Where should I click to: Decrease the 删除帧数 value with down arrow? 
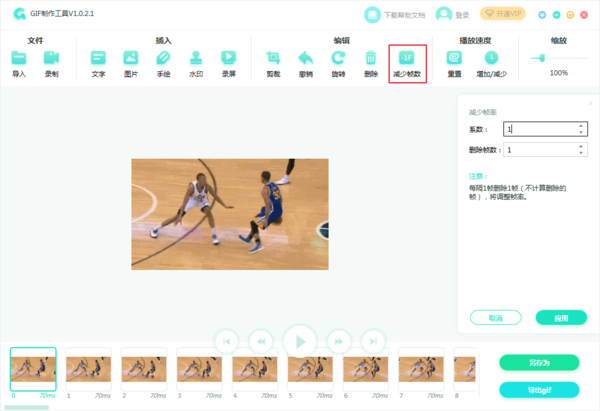[581, 153]
